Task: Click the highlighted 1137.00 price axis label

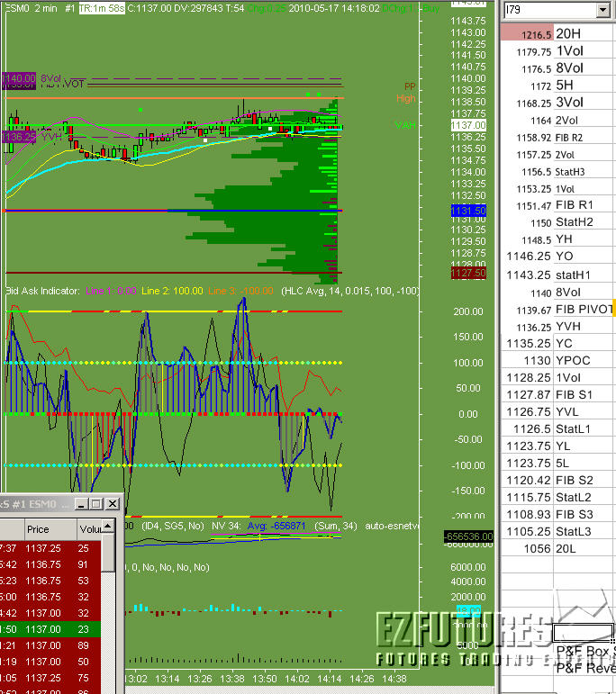Action: click(468, 125)
